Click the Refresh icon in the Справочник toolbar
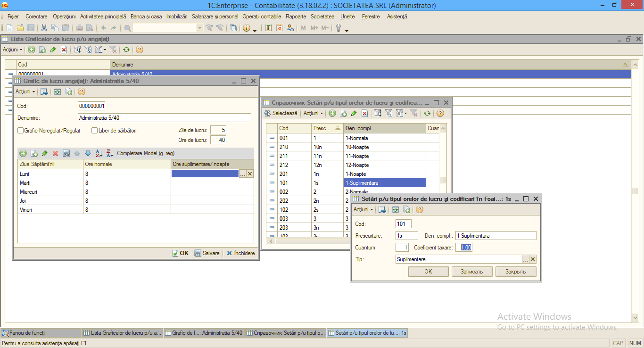 (427, 113)
